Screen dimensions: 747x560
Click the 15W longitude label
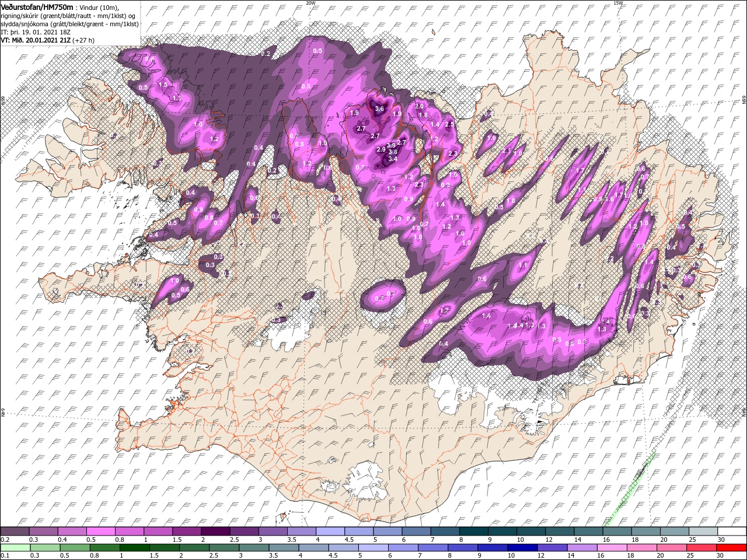[619, 3]
